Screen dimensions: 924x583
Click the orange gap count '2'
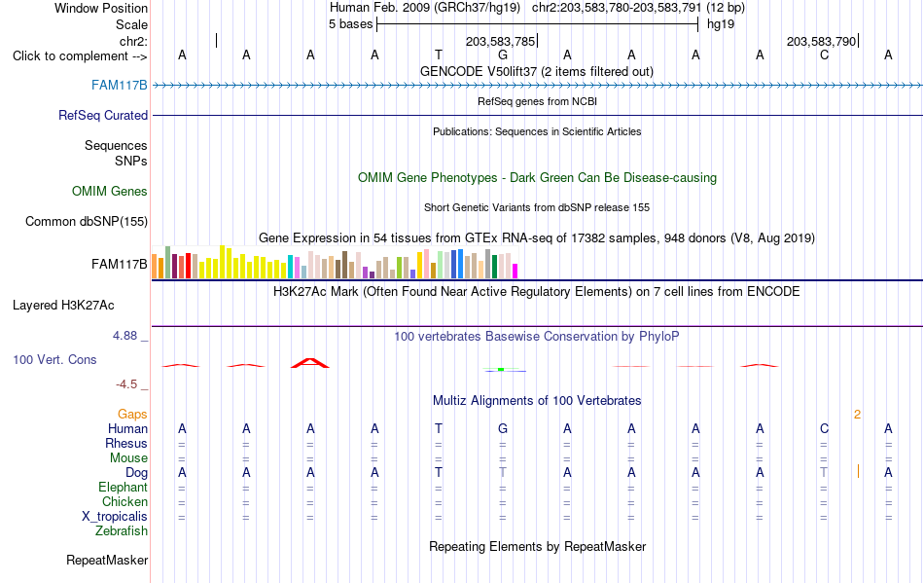click(857, 415)
